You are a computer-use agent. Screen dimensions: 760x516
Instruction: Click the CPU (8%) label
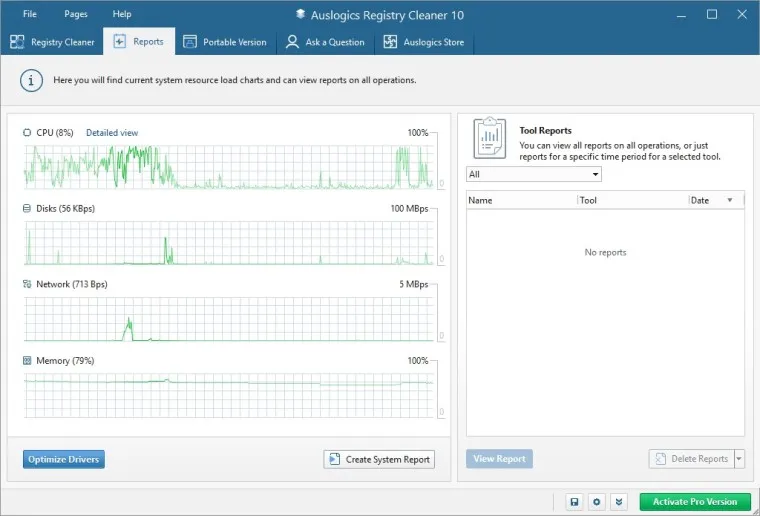[55, 133]
